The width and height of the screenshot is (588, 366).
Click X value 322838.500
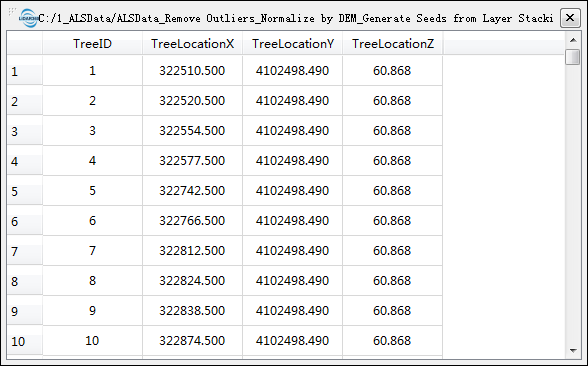coord(192,310)
